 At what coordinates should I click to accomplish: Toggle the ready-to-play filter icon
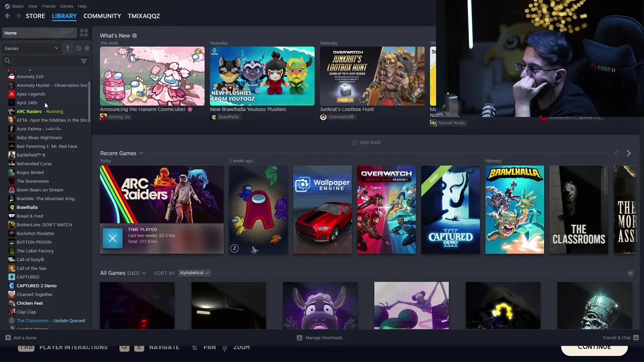pyautogui.click(x=87, y=48)
